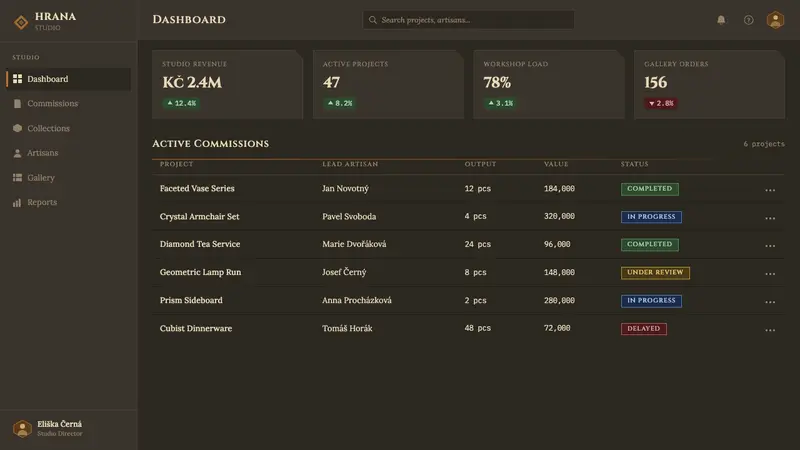The width and height of the screenshot is (800, 450).
Task: Open the help question mark icon
Action: pos(748,20)
